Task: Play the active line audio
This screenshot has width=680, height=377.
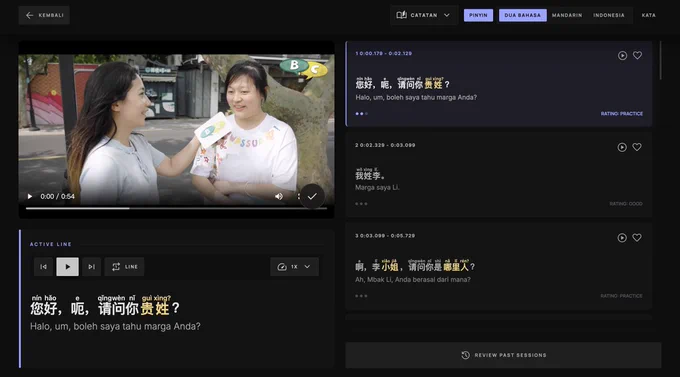Action: coord(67,267)
